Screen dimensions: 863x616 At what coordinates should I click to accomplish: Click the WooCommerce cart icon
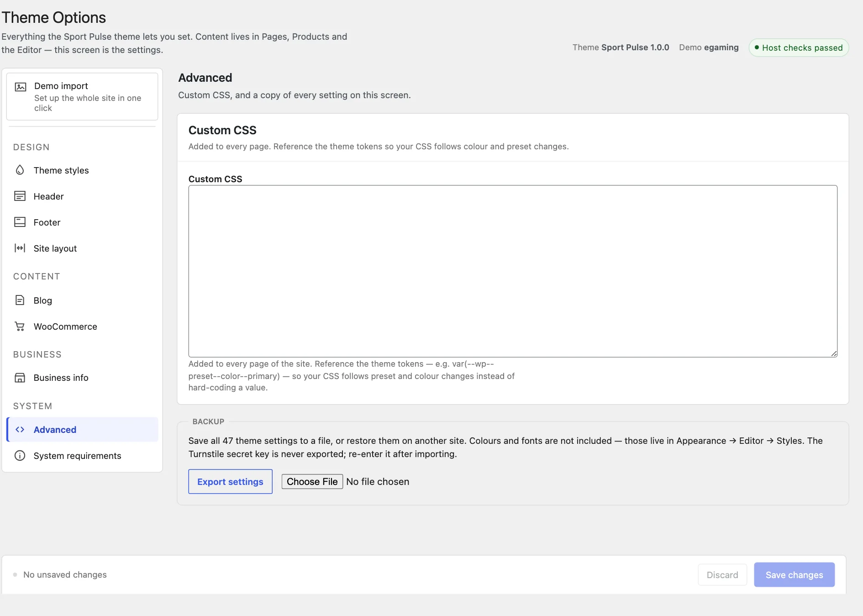(20, 326)
